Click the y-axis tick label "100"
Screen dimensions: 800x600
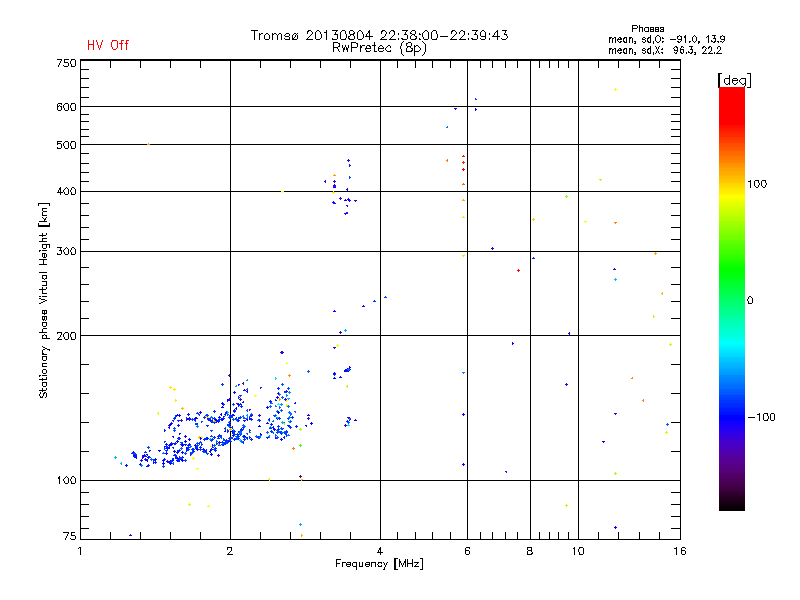pyautogui.click(x=66, y=480)
